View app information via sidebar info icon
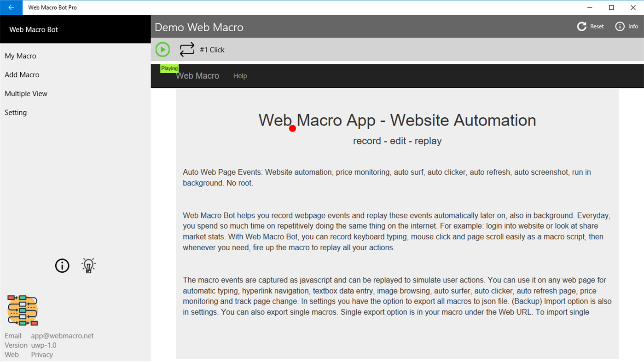 62,265
